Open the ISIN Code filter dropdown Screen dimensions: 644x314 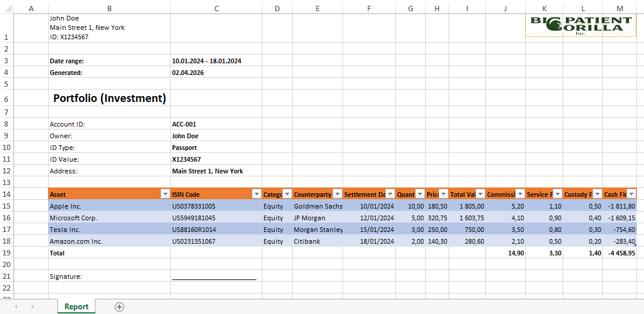tap(256, 194)
